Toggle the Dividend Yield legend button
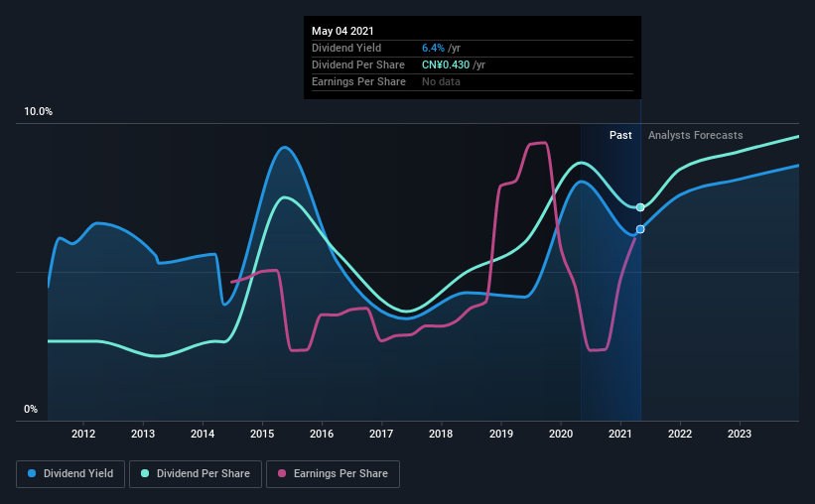 [x=70, y=474]
